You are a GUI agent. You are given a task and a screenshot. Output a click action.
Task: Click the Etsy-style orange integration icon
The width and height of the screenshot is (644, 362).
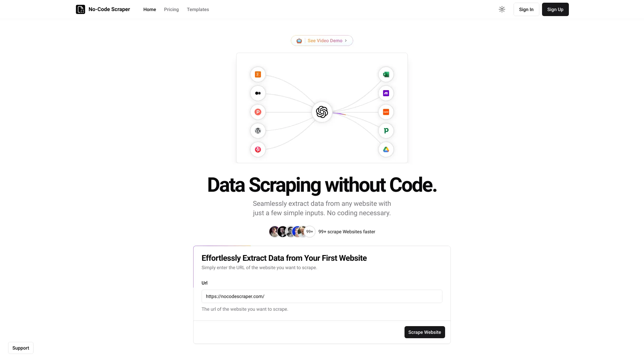pos(258,74)
